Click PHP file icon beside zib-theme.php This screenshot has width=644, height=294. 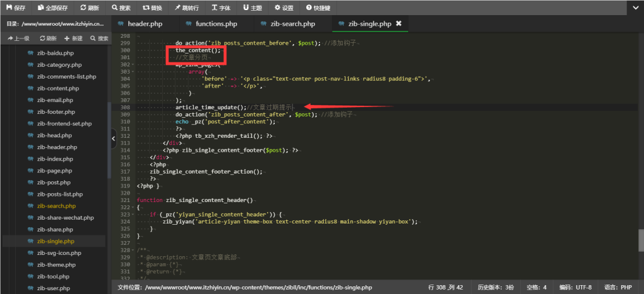point(30,265)
